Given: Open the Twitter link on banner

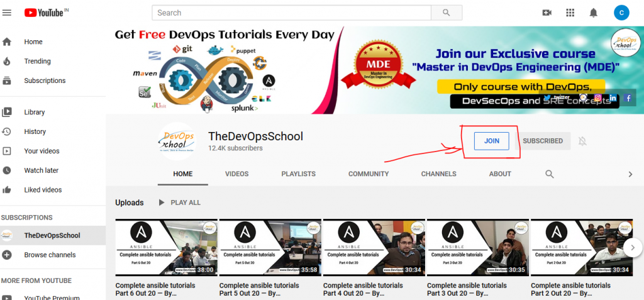Looking at the screenshot, I should pyautogui.click(x=556, y=98).
